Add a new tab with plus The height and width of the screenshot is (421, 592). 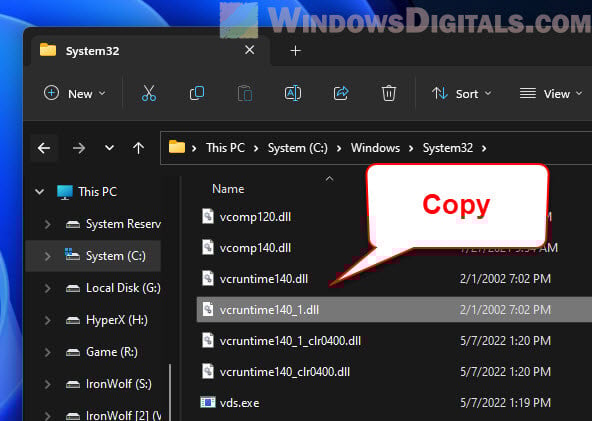(296, 51)
